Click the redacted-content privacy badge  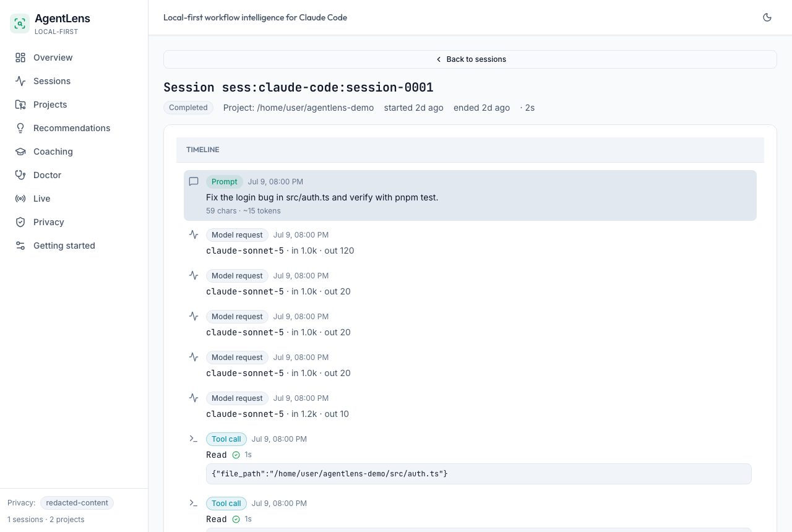click(x=77, y=503)
